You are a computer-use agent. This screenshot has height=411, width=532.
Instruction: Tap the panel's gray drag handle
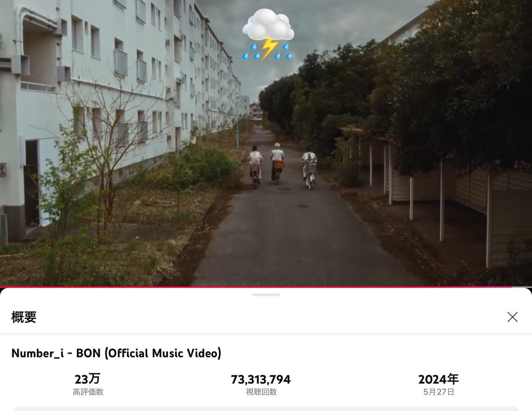(266, 295)
